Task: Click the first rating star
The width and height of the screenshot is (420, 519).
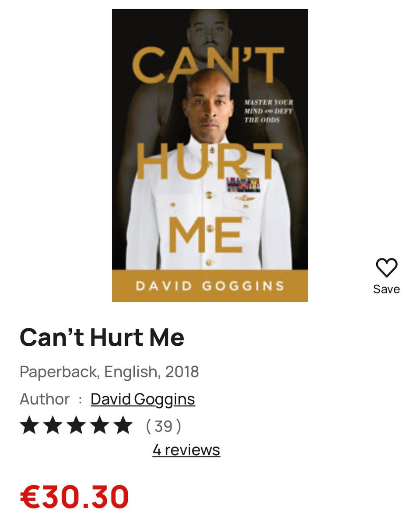Action: coord(29,425)
